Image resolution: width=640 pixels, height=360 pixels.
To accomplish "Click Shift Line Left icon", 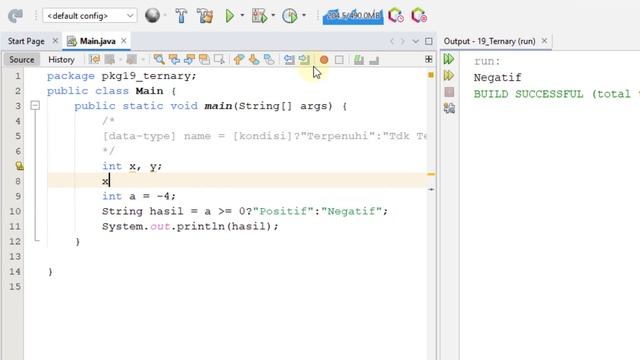I will 289,60.
